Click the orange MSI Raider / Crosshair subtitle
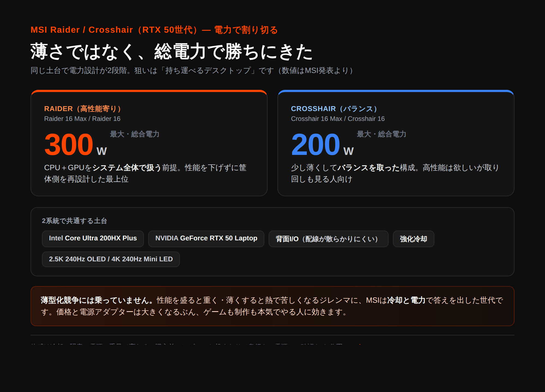 (x=154, y=30)
